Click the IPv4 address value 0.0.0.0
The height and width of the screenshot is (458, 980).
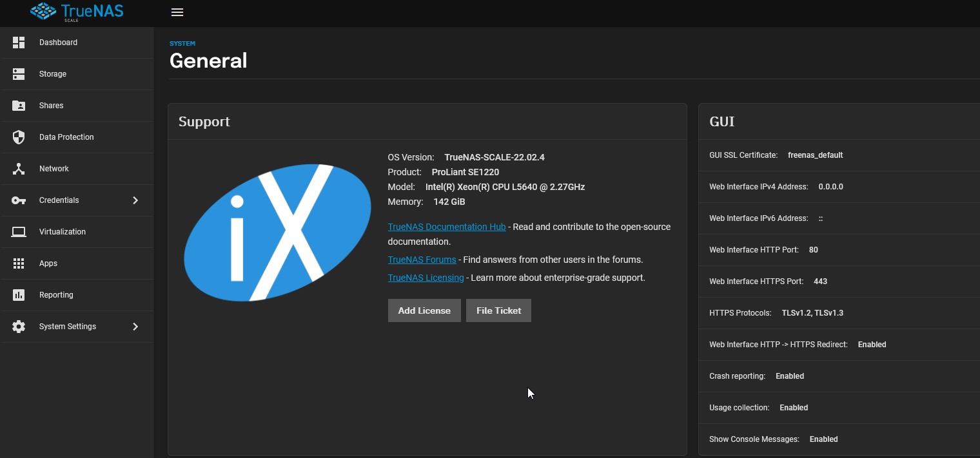point(831,187)
